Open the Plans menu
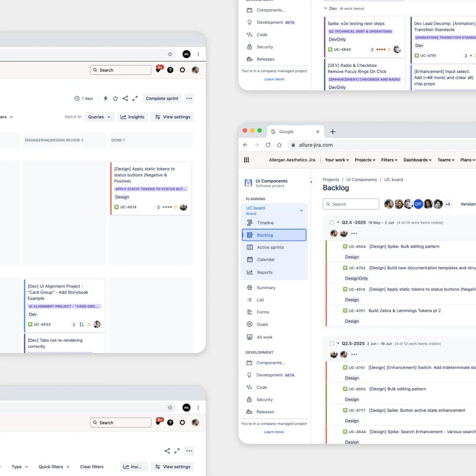 (468, 160)
